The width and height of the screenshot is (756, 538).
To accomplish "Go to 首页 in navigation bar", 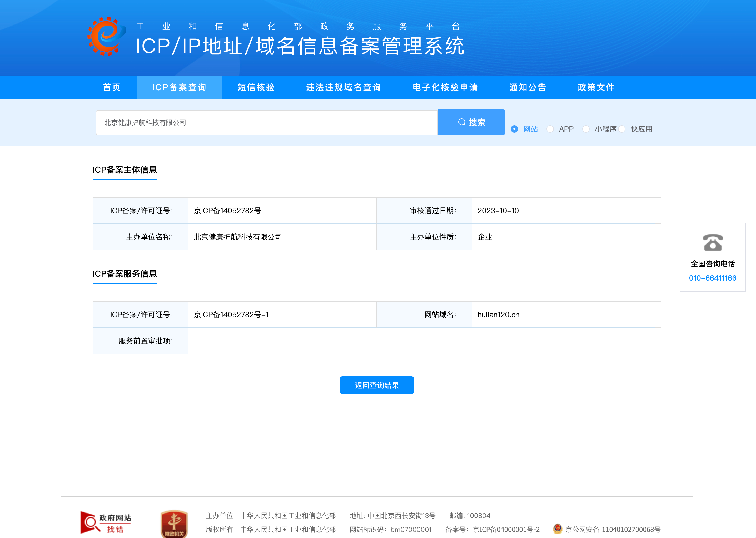I will (112, 87).
